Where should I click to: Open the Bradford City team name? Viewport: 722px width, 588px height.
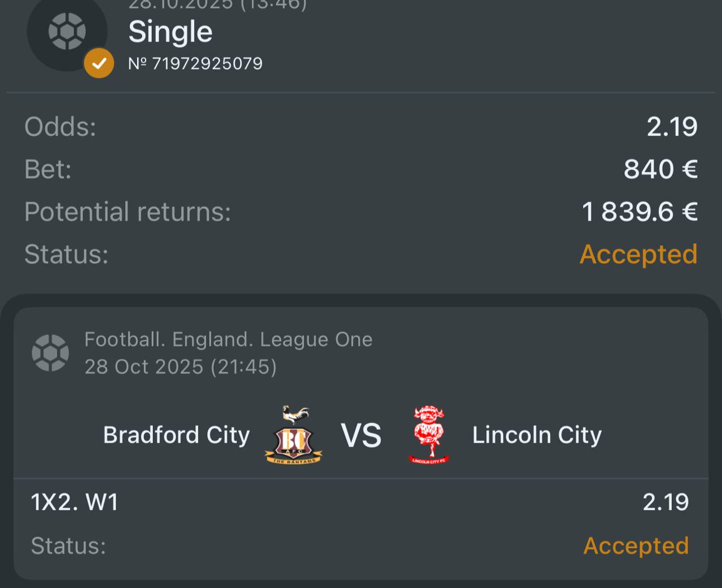pyautogui.click(x=177, y=435)
